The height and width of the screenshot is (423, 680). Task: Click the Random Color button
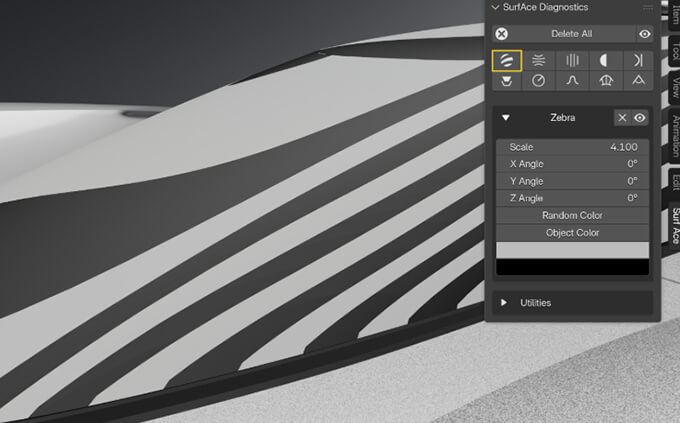coord(572,215)
